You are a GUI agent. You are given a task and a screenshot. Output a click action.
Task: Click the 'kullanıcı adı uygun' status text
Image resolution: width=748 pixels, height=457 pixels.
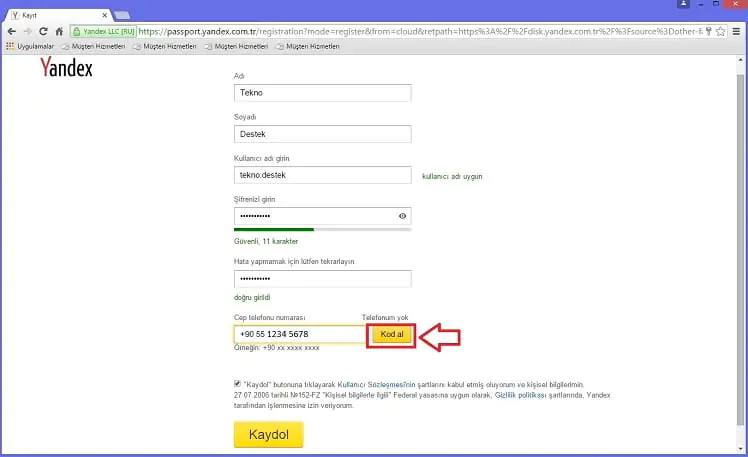click(452, 177)
